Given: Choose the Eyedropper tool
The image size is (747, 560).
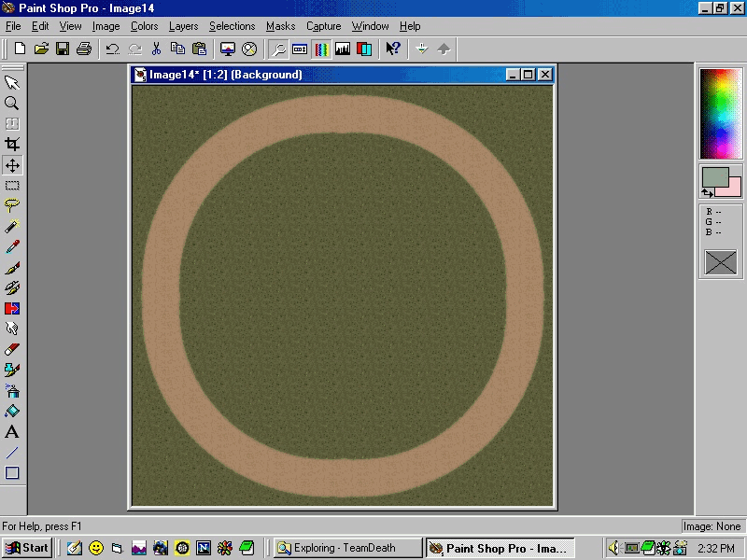Looking at the screenshot, I should click(x=12, y=246).
